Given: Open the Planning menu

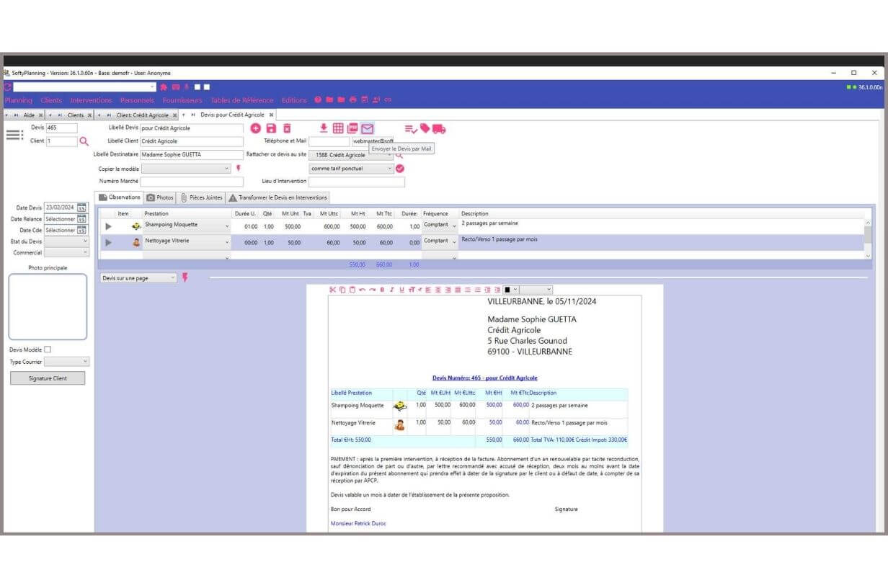Looking at the screenshot, I should click(x=19, y=100).
